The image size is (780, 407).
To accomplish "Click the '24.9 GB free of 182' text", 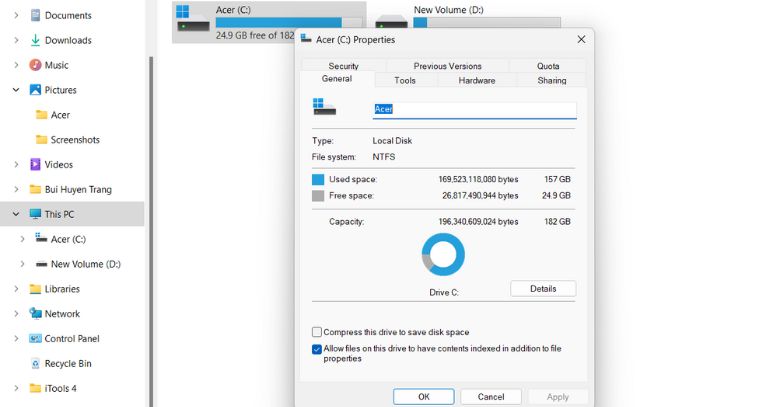I will (255, 35).
